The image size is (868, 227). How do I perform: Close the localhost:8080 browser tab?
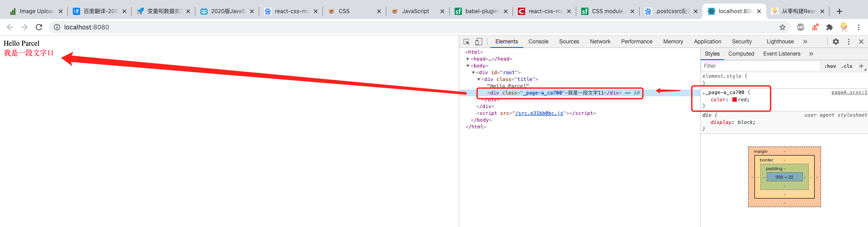coord(759,11)
